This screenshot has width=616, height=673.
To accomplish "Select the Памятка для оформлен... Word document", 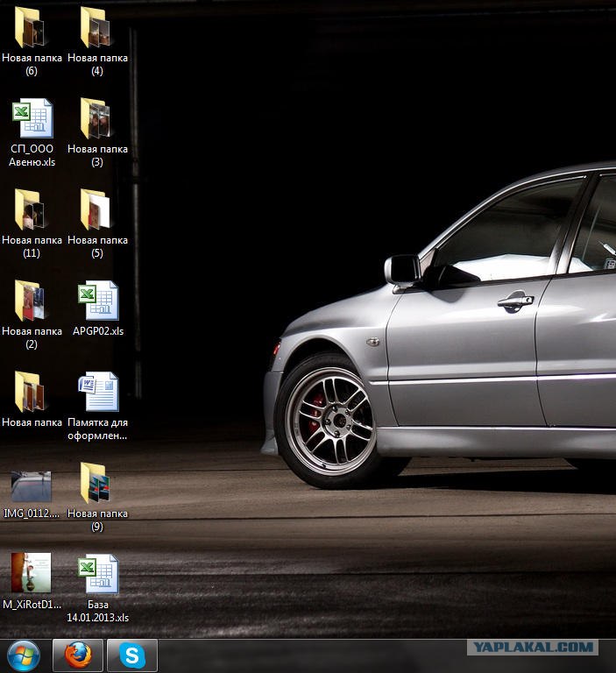I will 97,393.
